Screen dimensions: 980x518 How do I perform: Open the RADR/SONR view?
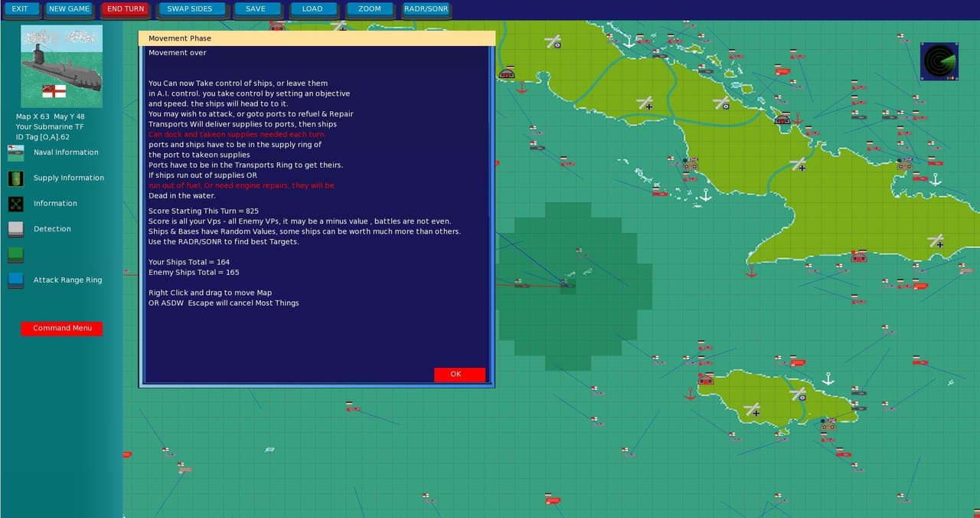[426, 9]
